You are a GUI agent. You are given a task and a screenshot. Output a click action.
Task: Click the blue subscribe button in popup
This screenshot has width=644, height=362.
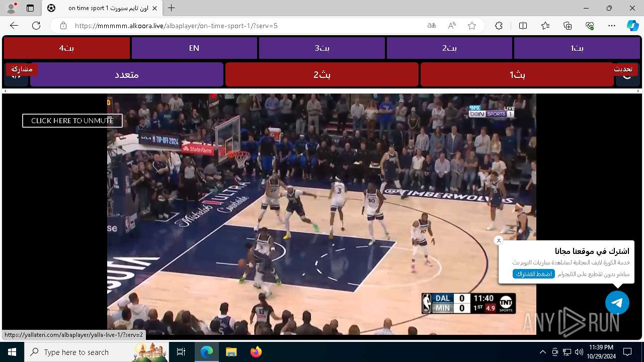point(534,274)
